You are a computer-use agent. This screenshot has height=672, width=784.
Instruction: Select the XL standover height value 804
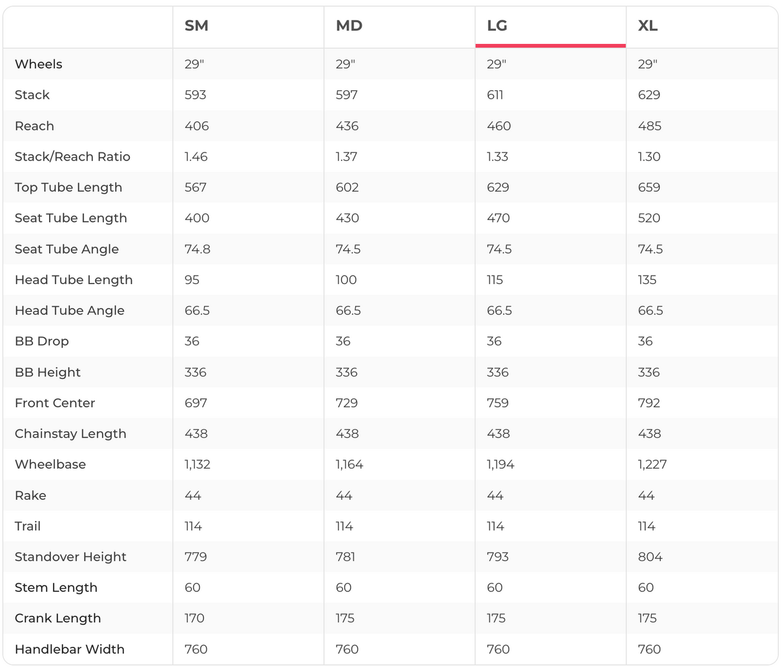pos(650,557)
